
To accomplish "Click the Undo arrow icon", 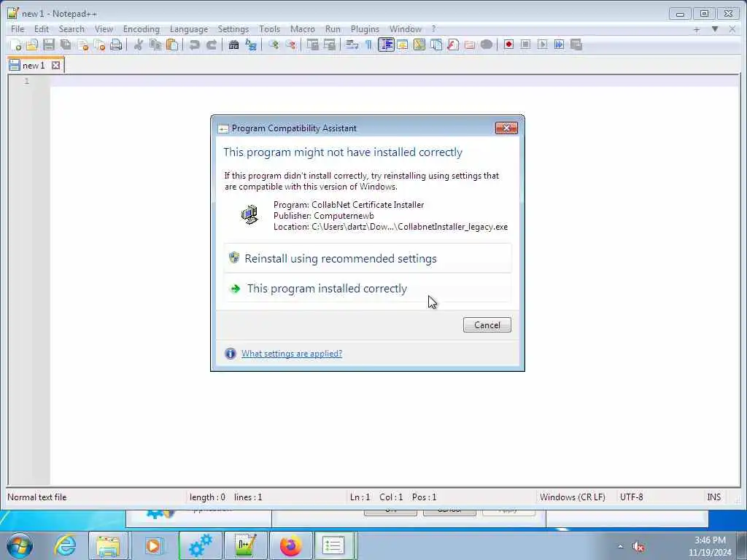I will [x=194, y=44].
